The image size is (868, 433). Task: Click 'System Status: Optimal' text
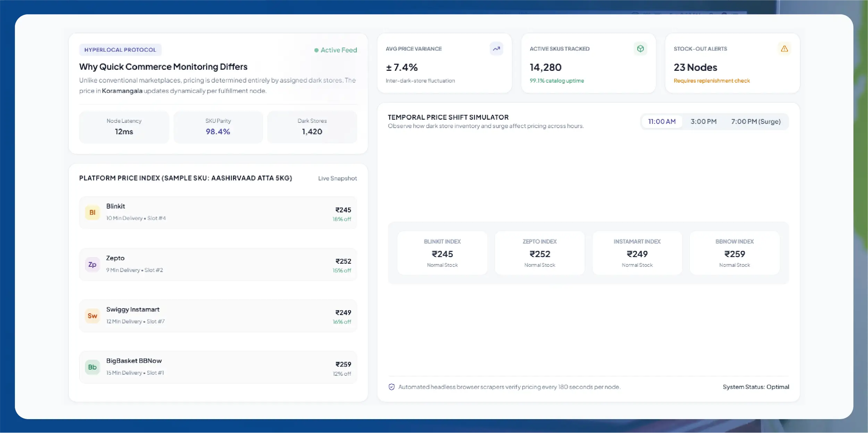coord(756,387)
